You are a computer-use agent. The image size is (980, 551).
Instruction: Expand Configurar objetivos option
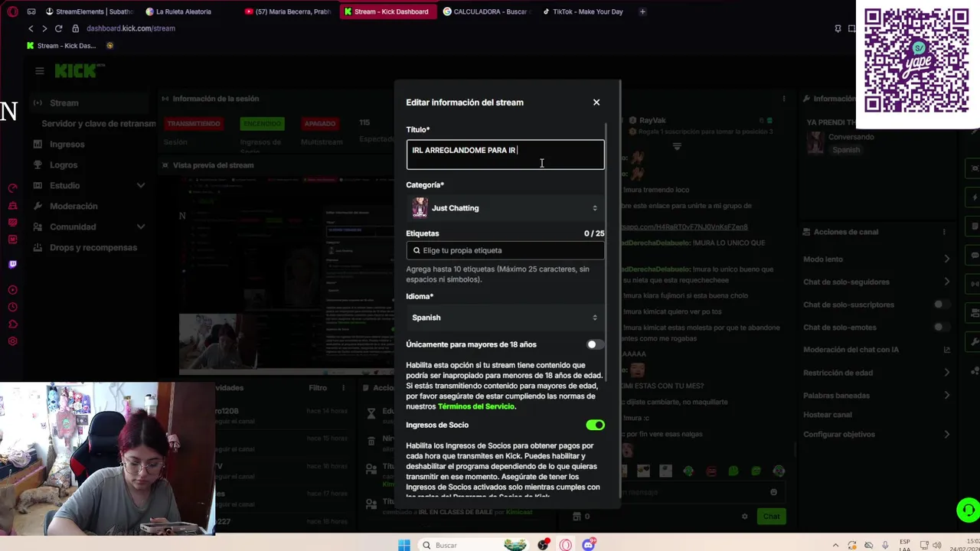tap(877, 434)
